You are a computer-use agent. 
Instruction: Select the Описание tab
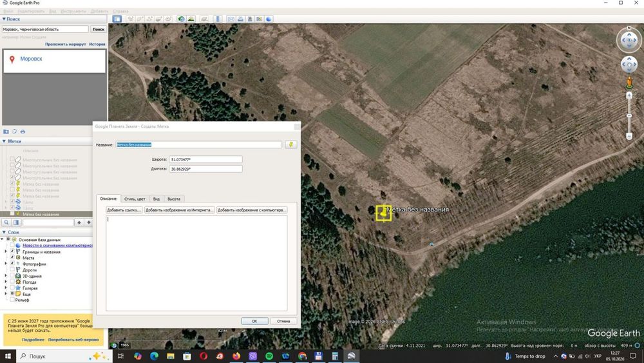click(108, 199)
